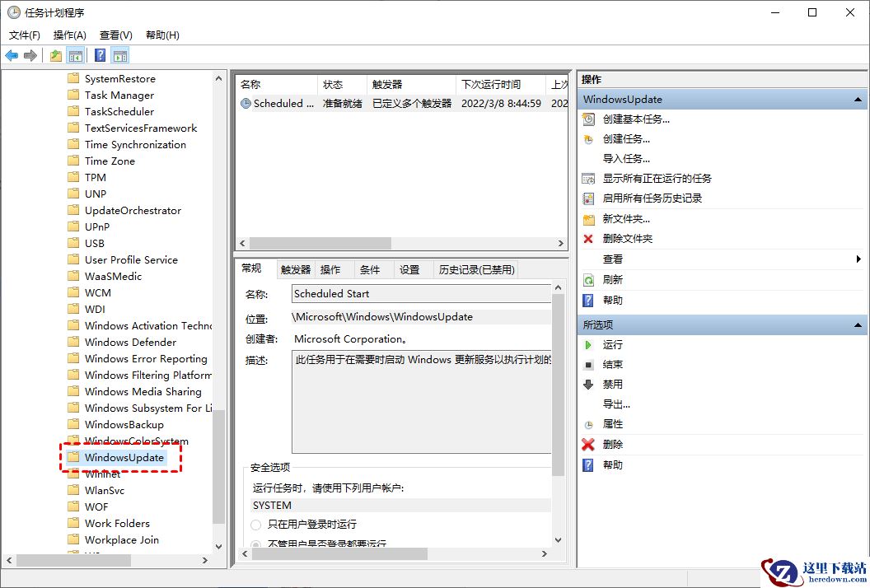Click the UpdateOrchestrator folder icon

pyautogui.click(x=73, y=210)
